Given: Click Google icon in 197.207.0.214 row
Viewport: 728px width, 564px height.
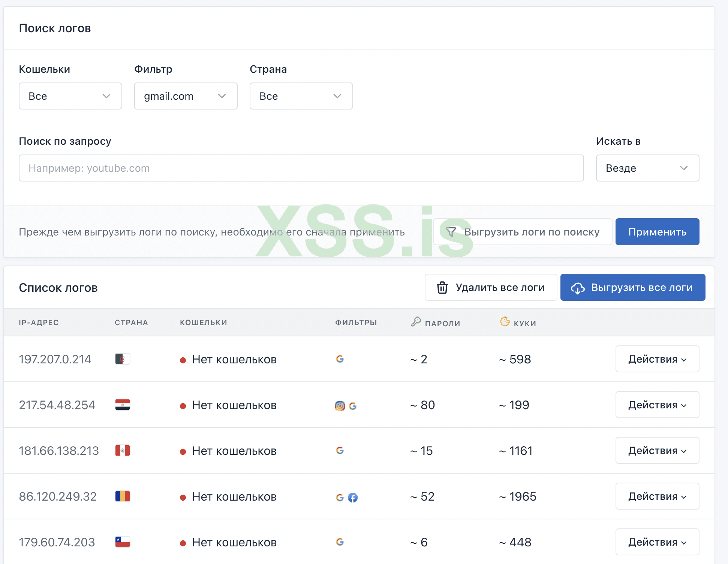Looking at the screenshot, I should pyautogui.click(x=340, y=359).
